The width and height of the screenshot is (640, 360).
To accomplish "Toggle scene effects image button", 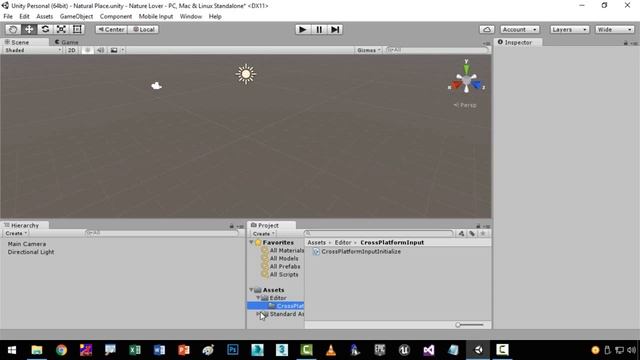I will 114,50.
